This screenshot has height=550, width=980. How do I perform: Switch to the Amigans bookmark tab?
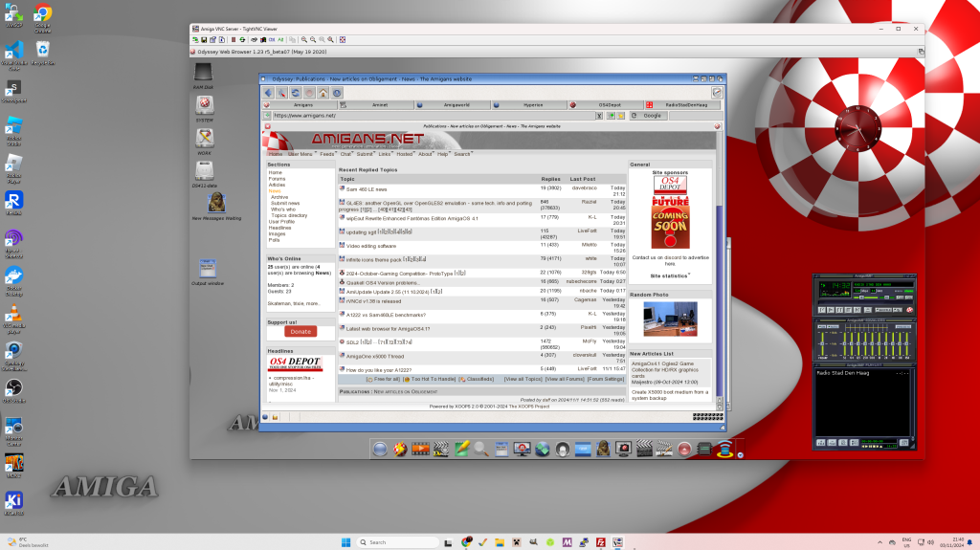300,105
